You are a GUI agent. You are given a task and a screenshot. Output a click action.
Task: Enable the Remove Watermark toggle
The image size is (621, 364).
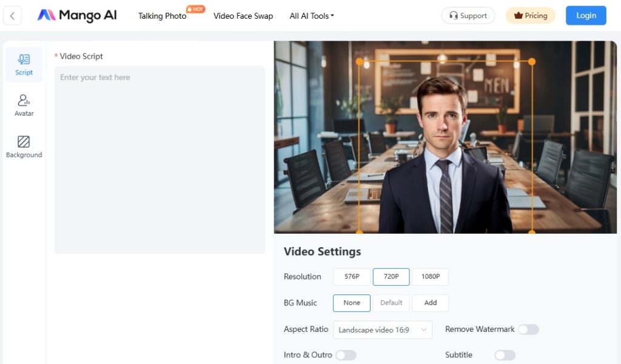(x=528, y=329)
